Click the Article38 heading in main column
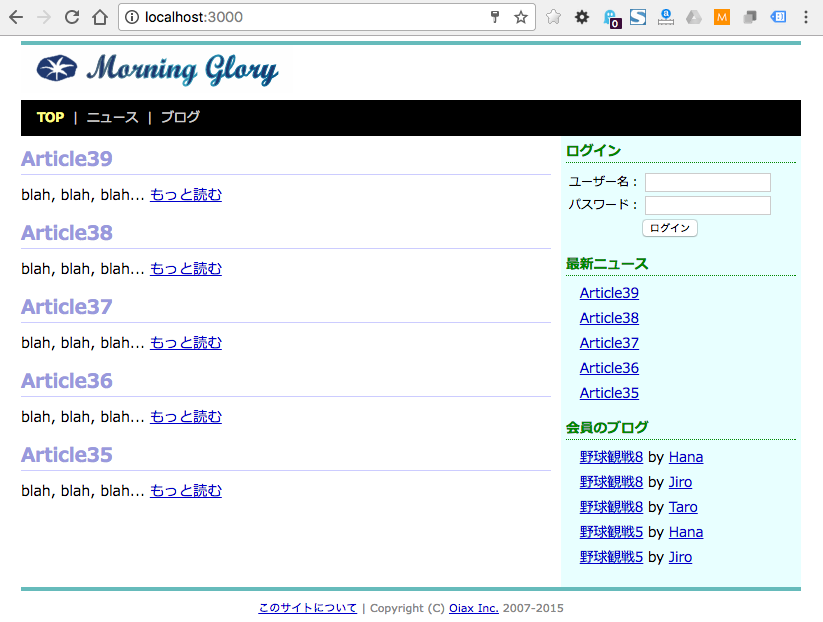The width and height of the screenshot is (823, 622). tap(67, 233)
